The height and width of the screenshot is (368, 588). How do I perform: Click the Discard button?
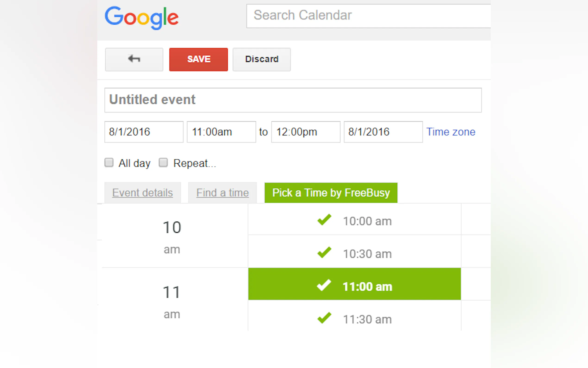pyautogui.click(x=262, y=59)
